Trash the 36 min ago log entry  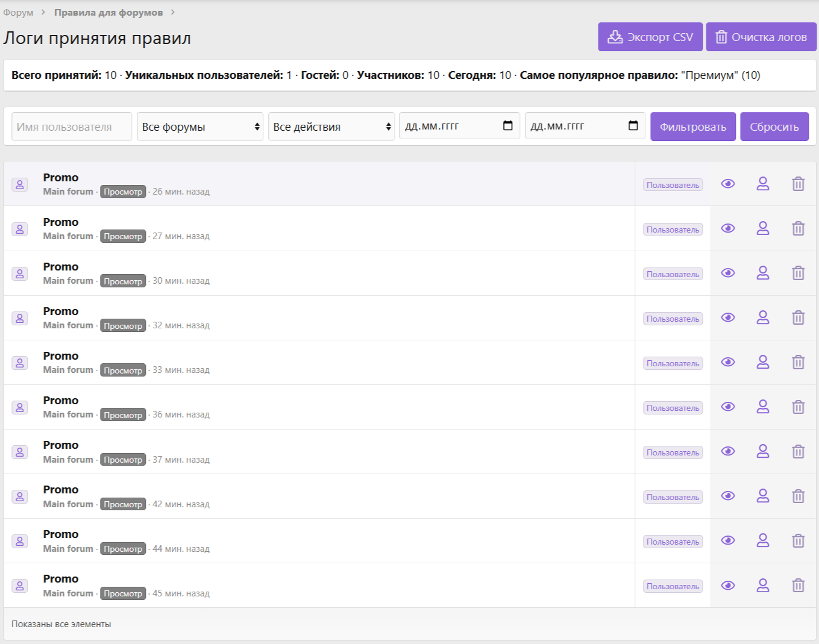coord(799,407)
